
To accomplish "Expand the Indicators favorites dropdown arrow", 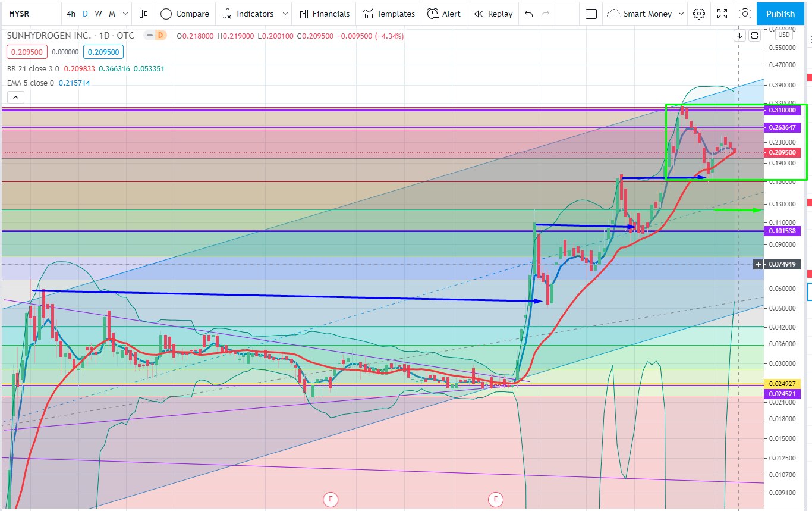I will (285, 14).
